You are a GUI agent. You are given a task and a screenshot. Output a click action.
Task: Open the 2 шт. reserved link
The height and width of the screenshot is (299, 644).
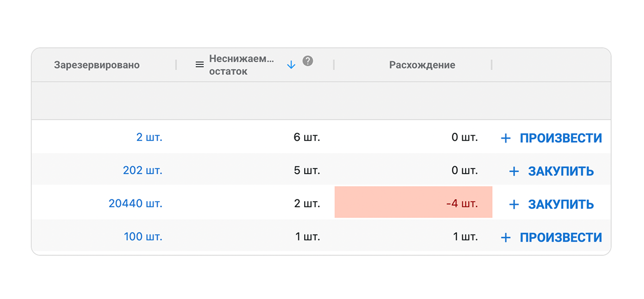149,138
